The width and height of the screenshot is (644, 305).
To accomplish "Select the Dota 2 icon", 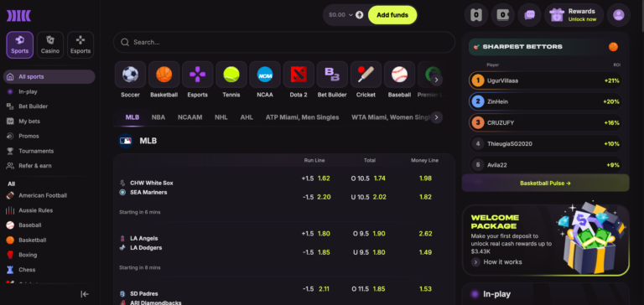I will click(x=299, y=75).
